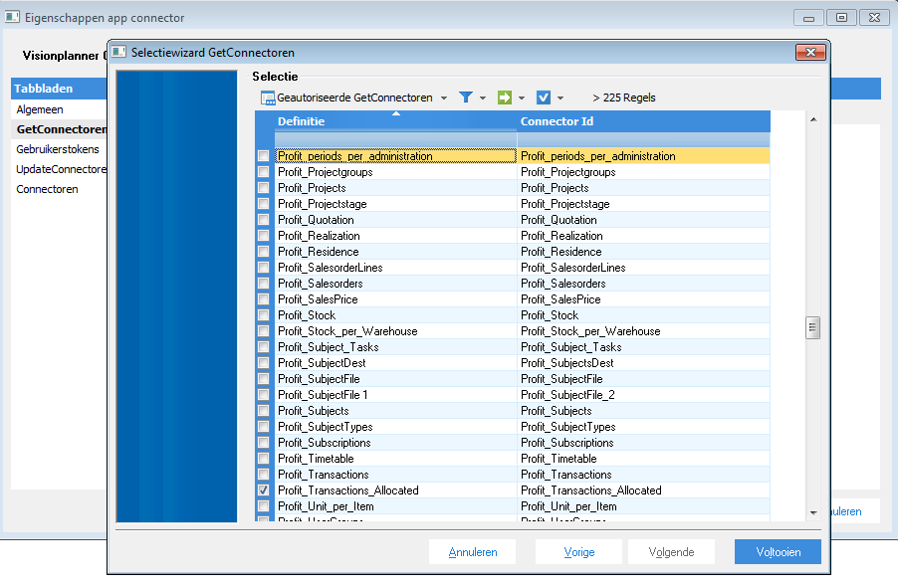This screenshot has height=588, width=898.
Task: Tick the Profit_Subjects checkbox
Action: pos(264,411)
